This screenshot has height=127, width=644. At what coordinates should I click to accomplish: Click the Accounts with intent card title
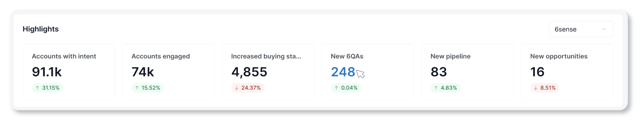pos(64,56)
